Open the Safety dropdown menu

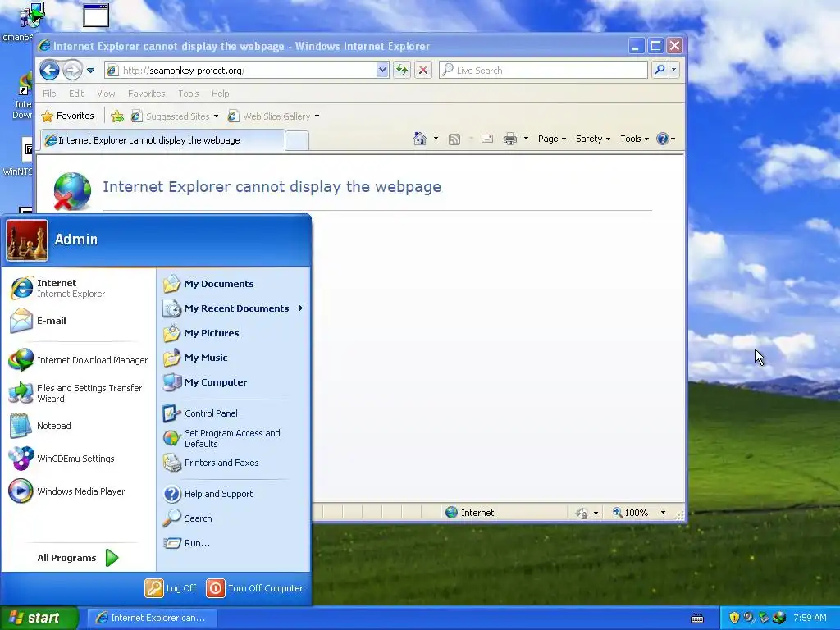tap(592, 139)
